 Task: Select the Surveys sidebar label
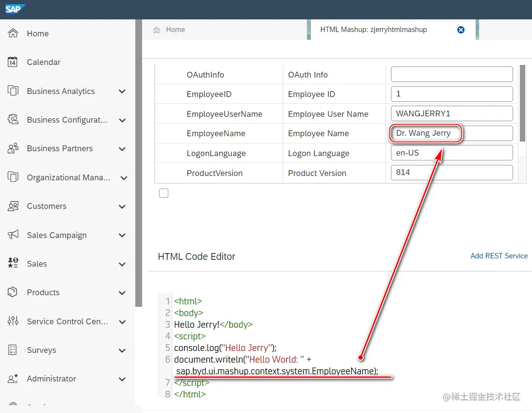41,350
